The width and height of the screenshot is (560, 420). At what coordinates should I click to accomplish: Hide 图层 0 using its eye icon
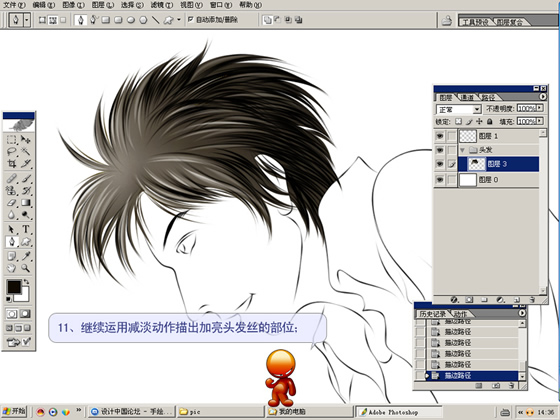point(440,180)
